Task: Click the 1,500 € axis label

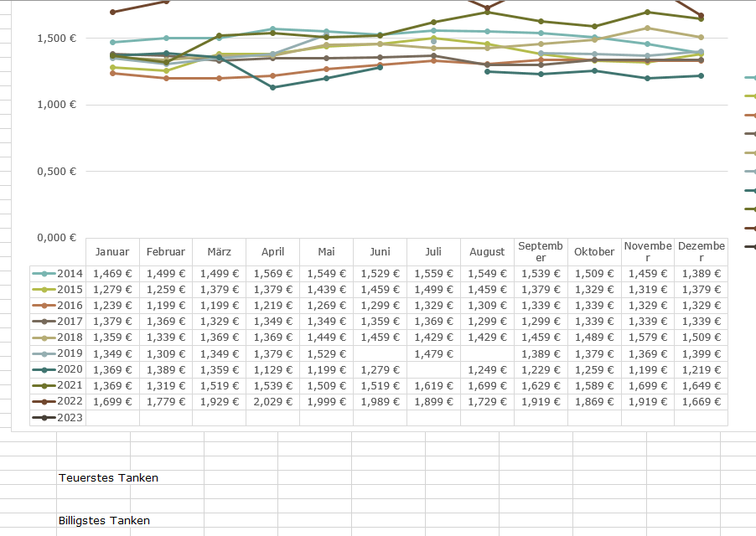Action: coord(57,38)
